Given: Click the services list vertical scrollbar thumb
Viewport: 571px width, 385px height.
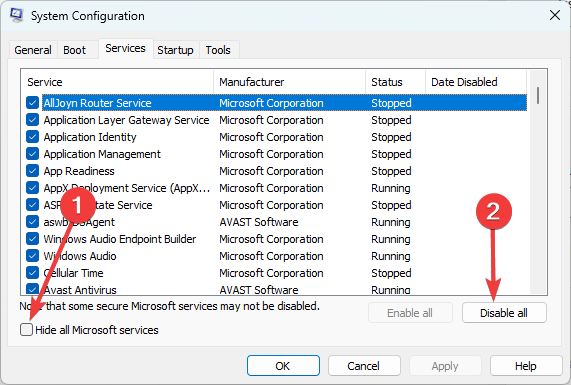Looking at the screenshot, I should 538,95.
